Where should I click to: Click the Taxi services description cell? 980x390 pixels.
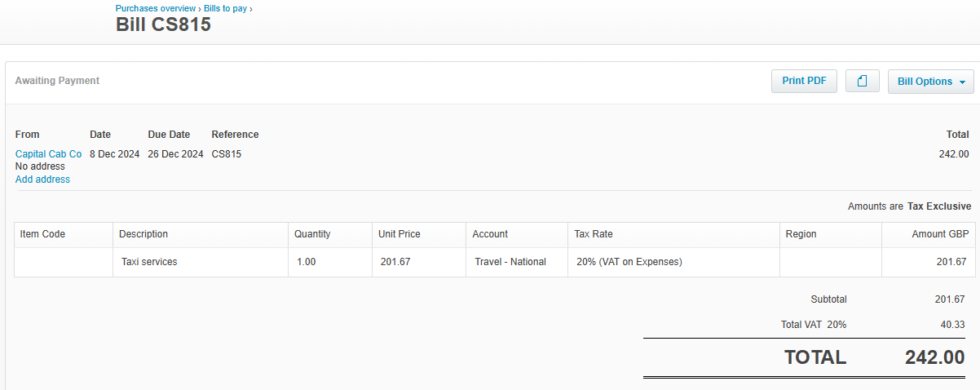click(201, 262)
